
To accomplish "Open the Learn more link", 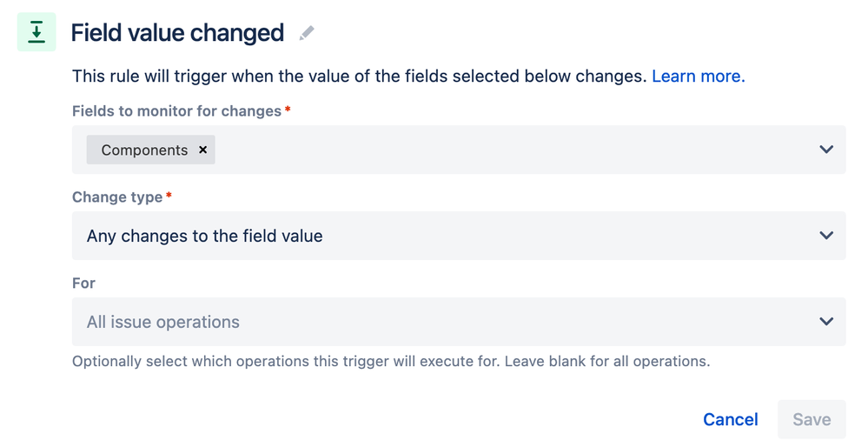I will pyautogui.click(x=698, y=77).
